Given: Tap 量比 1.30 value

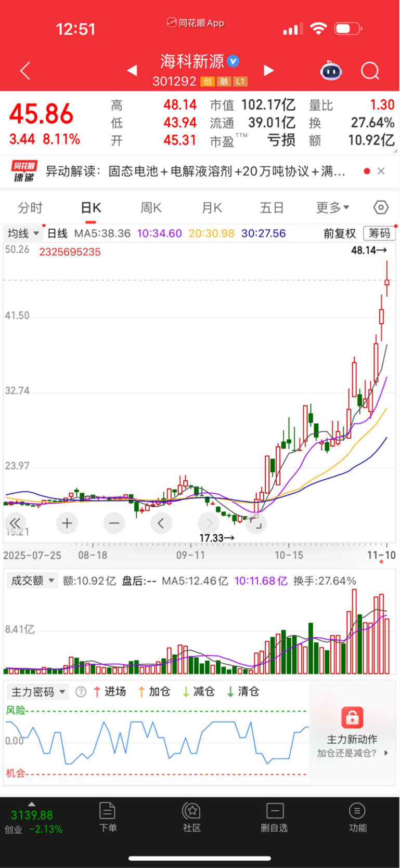Looking at the screenshot, I should [x=382, y=105].
